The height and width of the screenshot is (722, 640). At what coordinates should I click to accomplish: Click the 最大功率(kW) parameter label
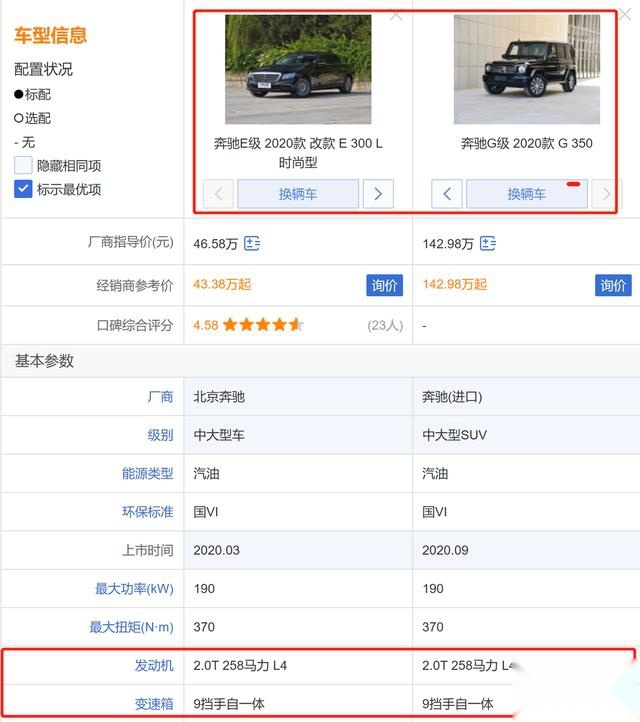(134, 588)
